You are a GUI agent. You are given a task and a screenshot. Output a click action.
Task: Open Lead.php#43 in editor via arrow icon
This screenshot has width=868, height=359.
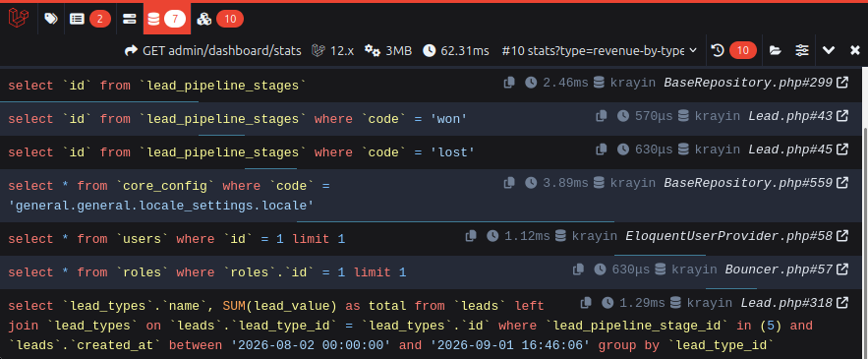842,116
